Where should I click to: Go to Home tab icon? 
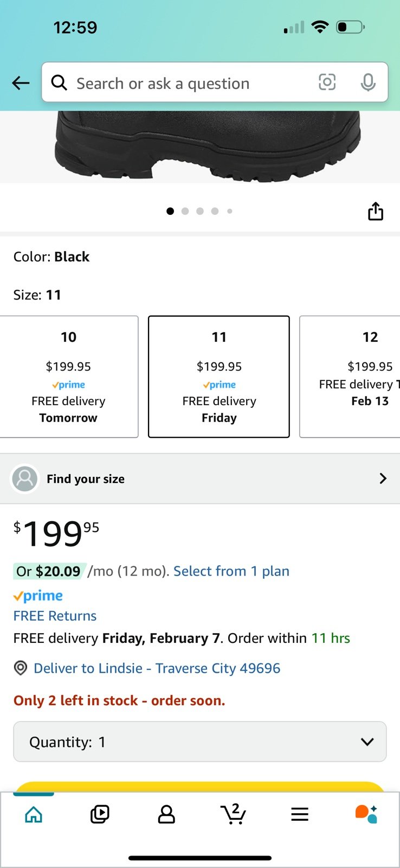click(x=34, y=814)
